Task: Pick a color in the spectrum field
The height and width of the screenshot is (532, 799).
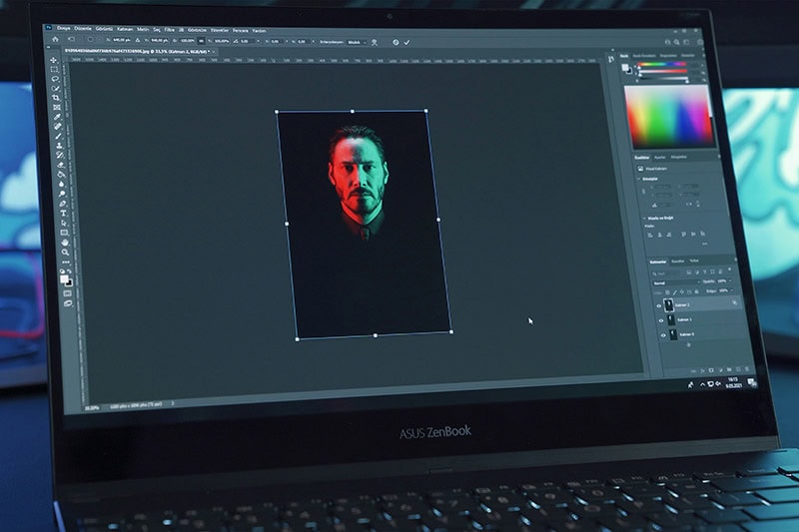Action: 669,117
